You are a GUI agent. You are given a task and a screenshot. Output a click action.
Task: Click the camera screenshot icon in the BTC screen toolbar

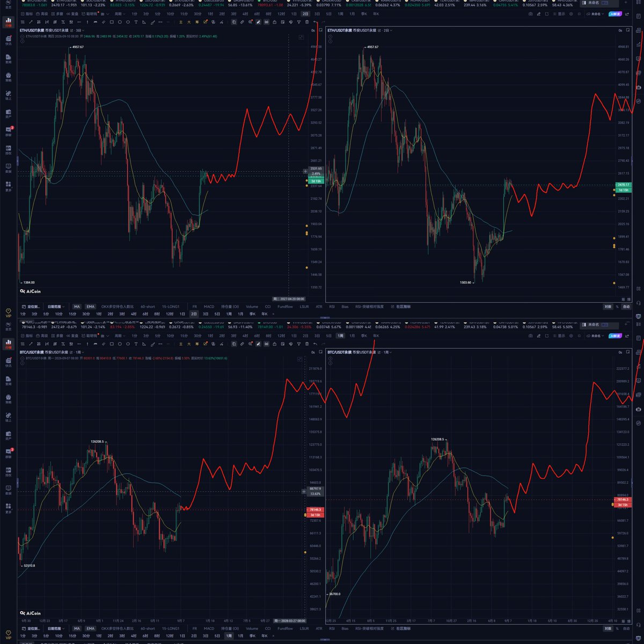(531, 335)
